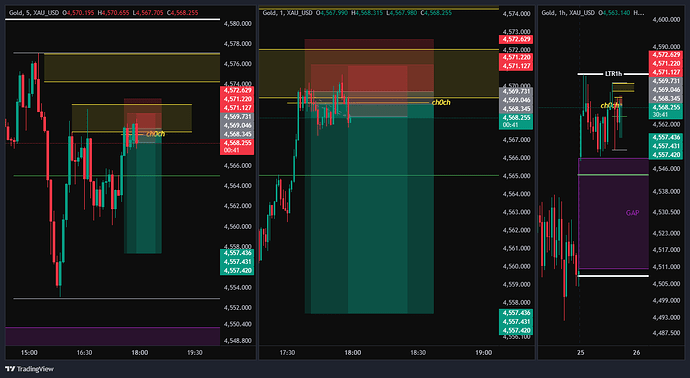
Task: Select low value L4,567.980 in 1-minute chart header
Action: 401,13
